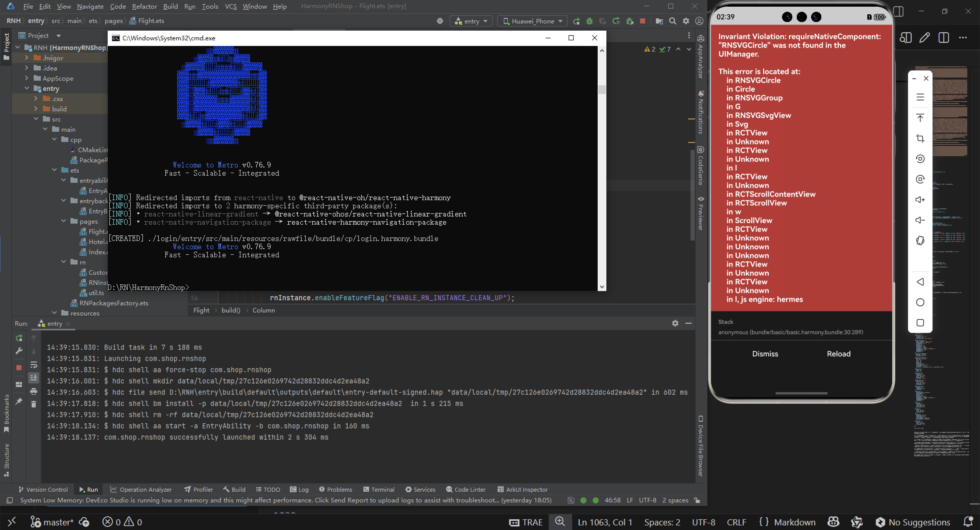Collapse the rn folder
The width and height of the screenshot is (980, 530).
64,262
